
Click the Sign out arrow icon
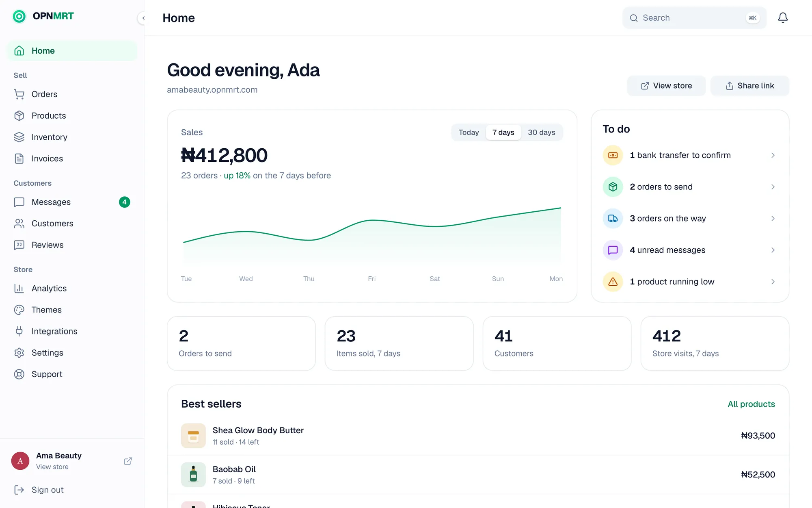click(19, 490)
